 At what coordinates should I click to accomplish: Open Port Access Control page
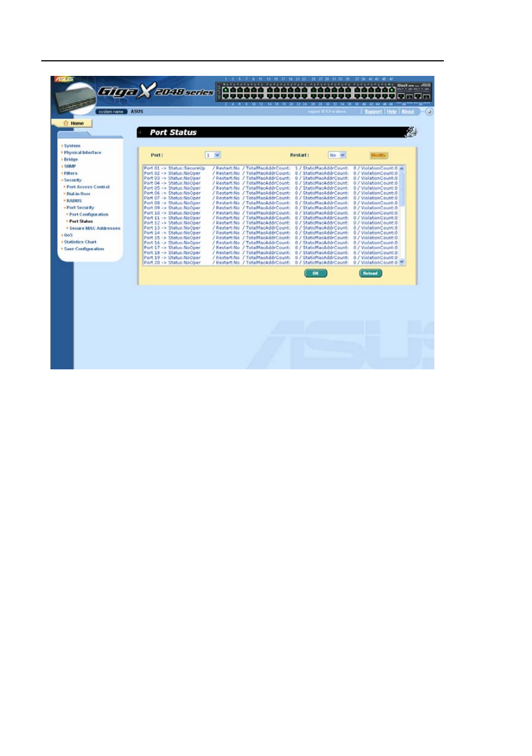coord(88,187)
